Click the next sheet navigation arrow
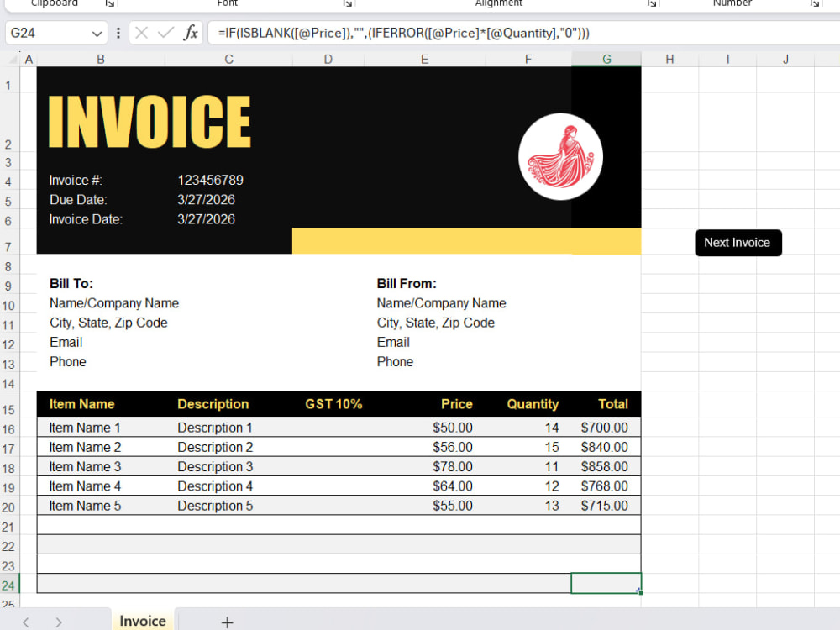Image resolution: width=840 pixels, height=630 pixels. pyautogui.click(x=59, y=622)
